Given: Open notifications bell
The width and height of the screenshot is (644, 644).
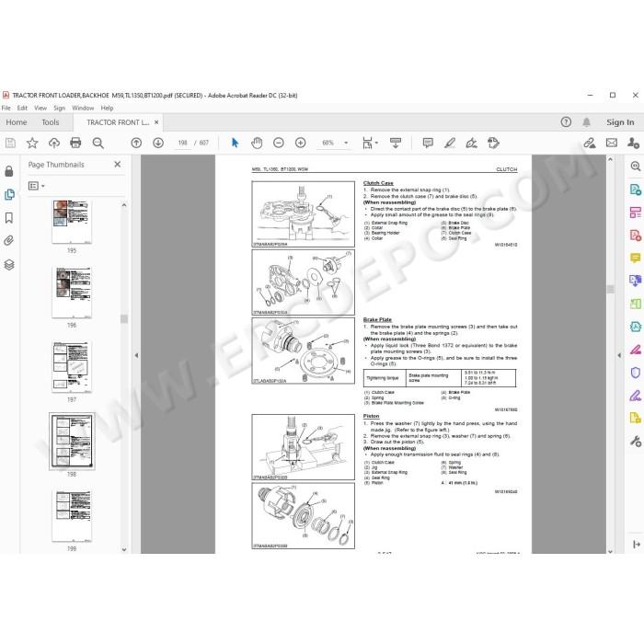Looking at the screenshot, I should (587, 122).
